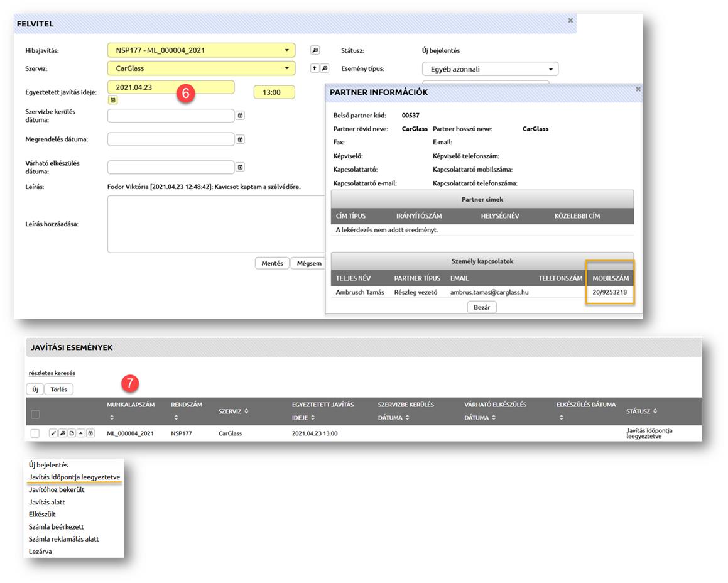Sort by Szervizbe kerülés dátuma
728x583 pixels.
click(407, 418)
